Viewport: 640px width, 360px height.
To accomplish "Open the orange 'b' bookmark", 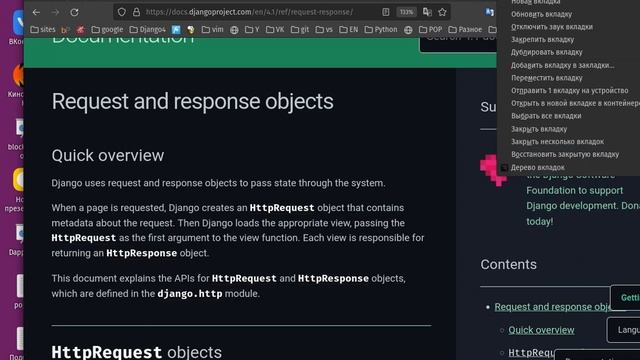I will click(64, 29).
